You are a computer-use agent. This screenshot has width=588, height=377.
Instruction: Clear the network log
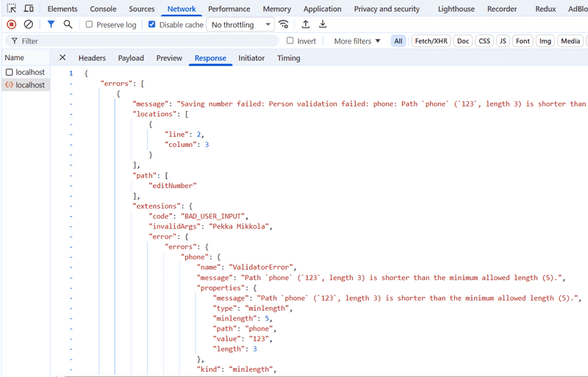tap(29, 24)
